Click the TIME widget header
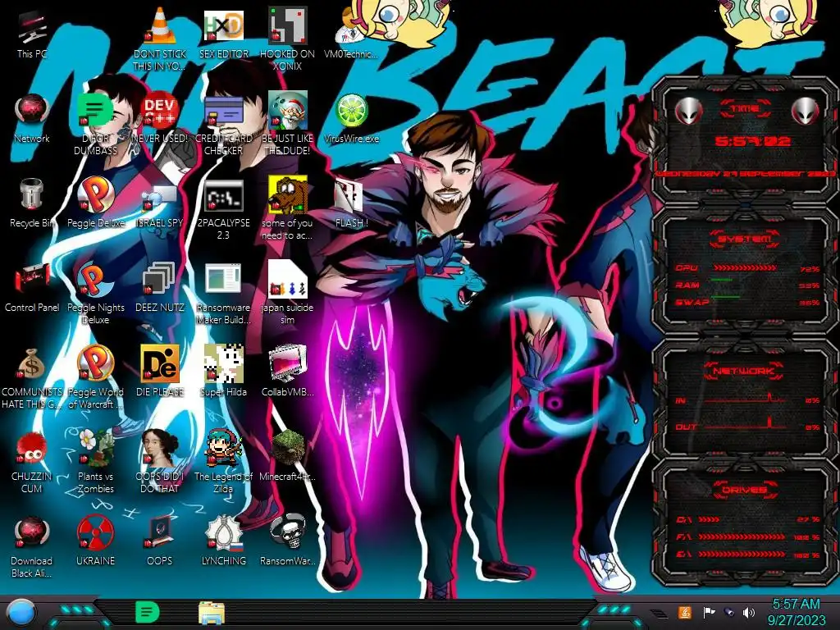Screen dimensions: 840x630 pos(745,109)
